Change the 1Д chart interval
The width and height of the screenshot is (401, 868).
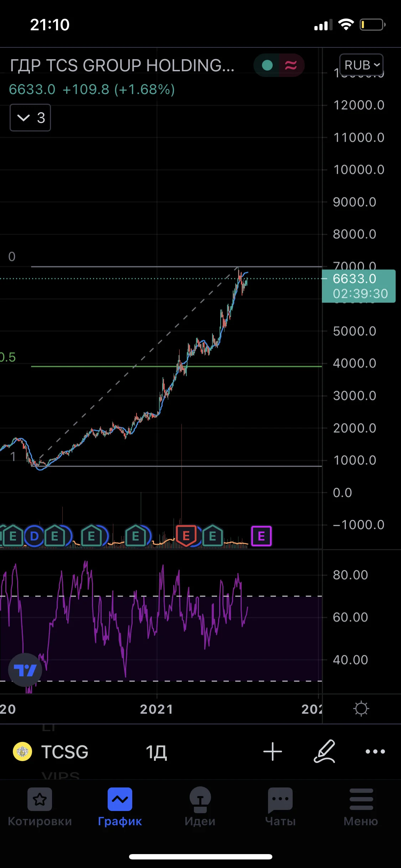pyautogui.click(x=156, y=752)
